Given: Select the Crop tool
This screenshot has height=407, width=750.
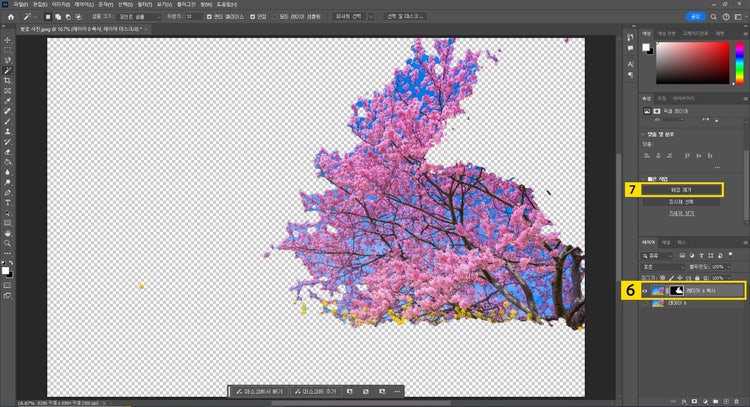Looking at the screenshot, I should 7,80.
